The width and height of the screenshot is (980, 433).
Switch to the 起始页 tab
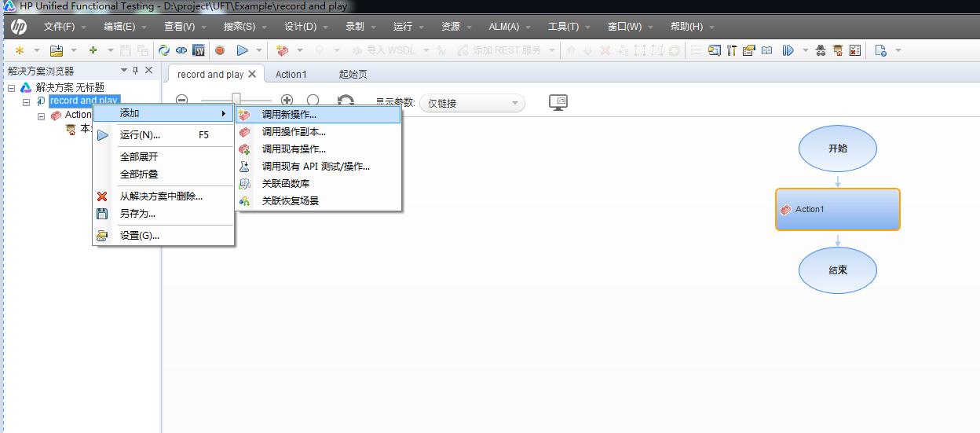(353, 75)
